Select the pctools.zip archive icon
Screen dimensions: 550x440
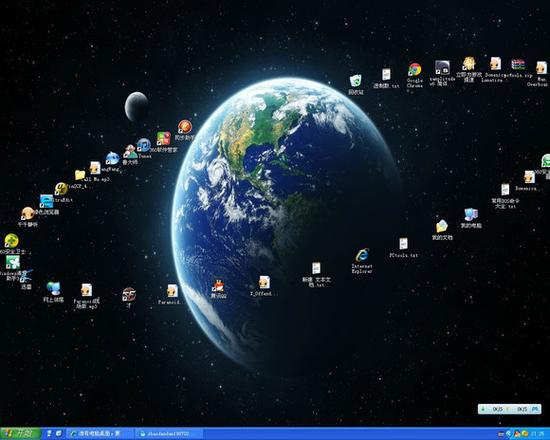pos(518,65)
